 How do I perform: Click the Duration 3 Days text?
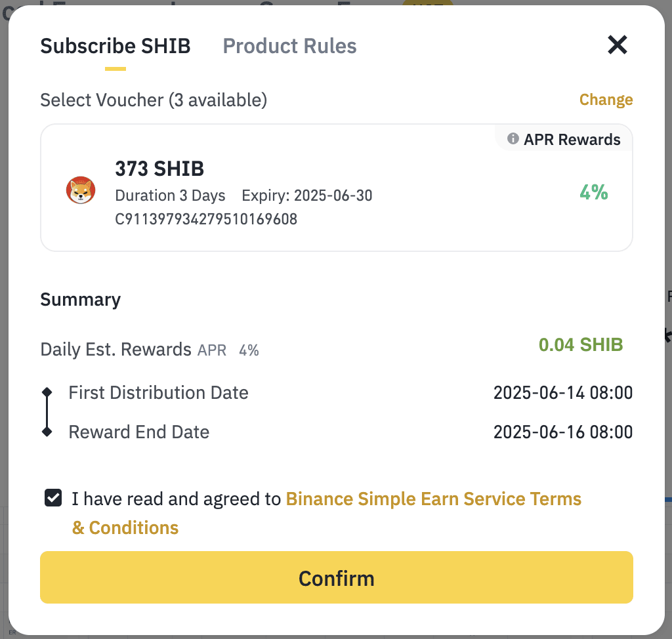[170, 196]
